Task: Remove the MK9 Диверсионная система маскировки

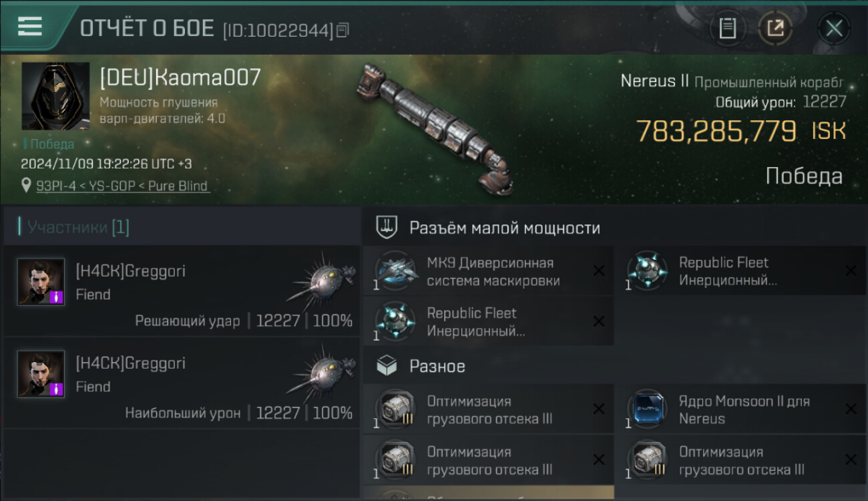Action: [x=599, y=271]
